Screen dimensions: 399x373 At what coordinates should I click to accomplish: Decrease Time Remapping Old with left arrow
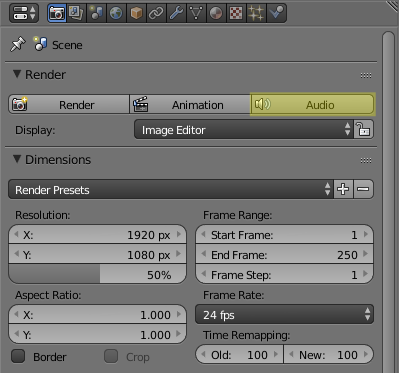[x=203, y=354]
